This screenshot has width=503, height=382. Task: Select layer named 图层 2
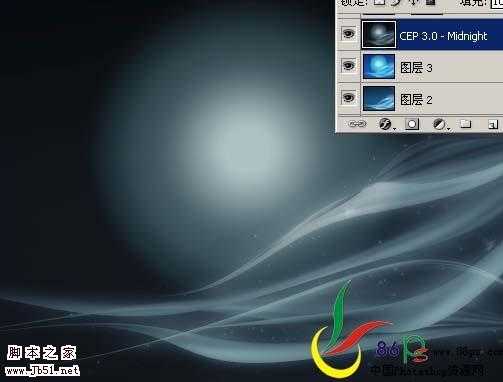pyautogui.click(x=432, y=99)
